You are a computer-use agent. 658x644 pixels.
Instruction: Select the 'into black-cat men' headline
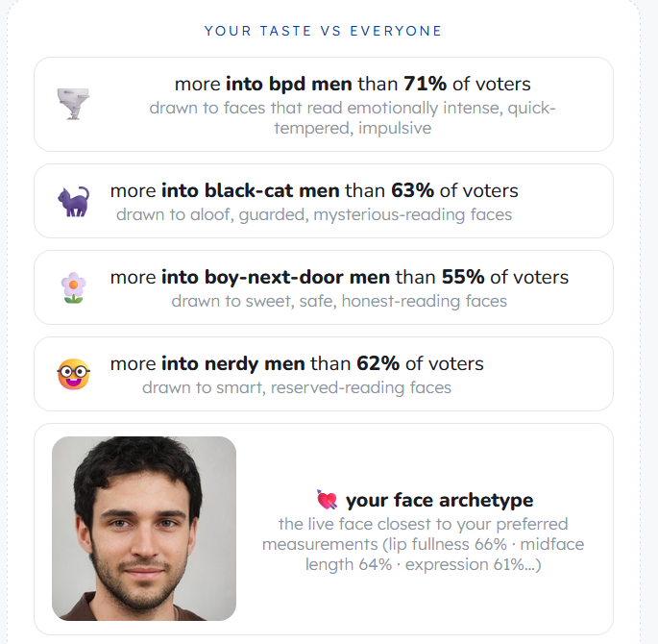tap(250, 191)
